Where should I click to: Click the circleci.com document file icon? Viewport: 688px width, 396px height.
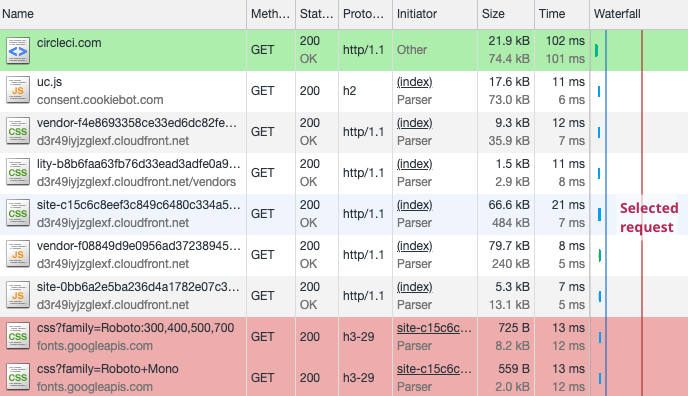click(18, 50)
